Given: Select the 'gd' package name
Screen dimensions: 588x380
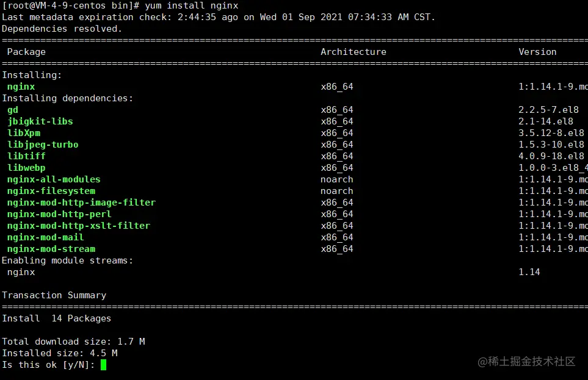Looking at the screenshot, I should [13, 110].
